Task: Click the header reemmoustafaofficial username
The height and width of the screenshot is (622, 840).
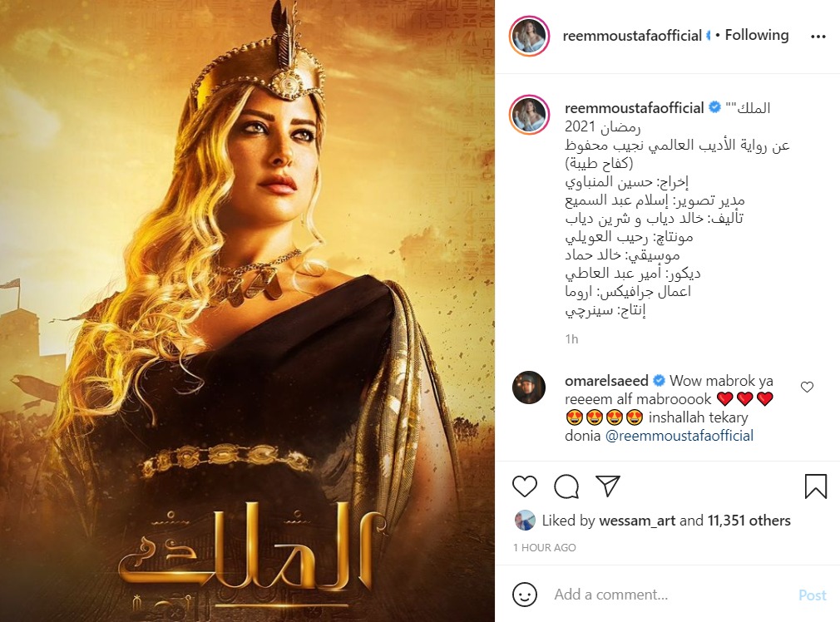Action: pos(631,36)
